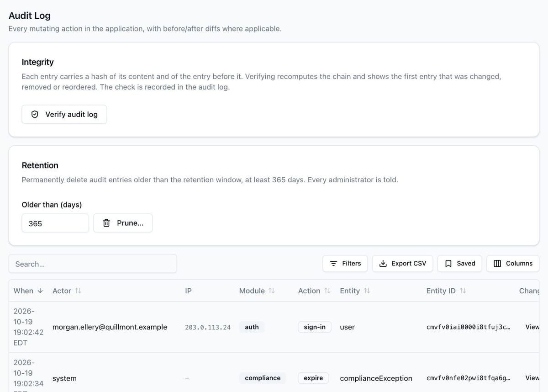Click the shield check icon in Verify button
This screenshot has height=392, width=548.
point(35,114)
